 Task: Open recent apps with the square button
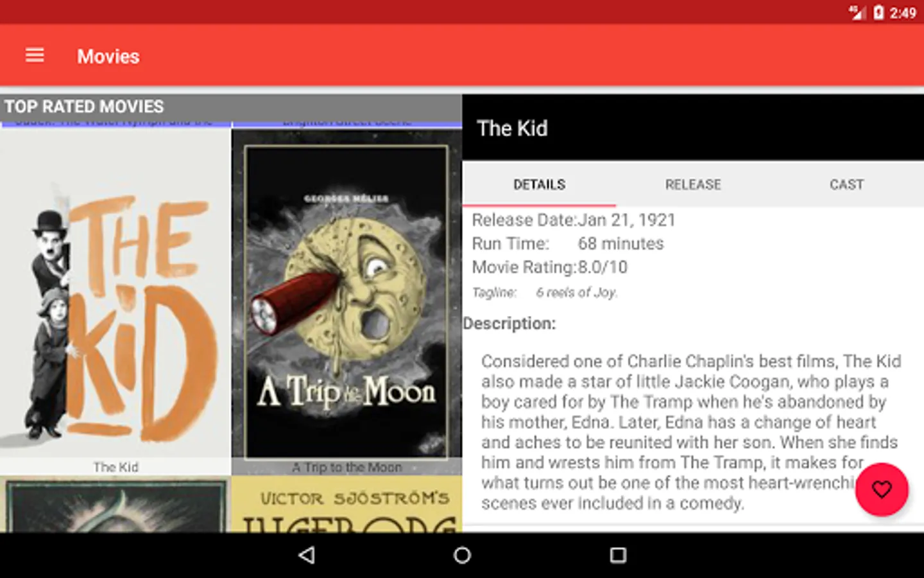coord(617,555)
